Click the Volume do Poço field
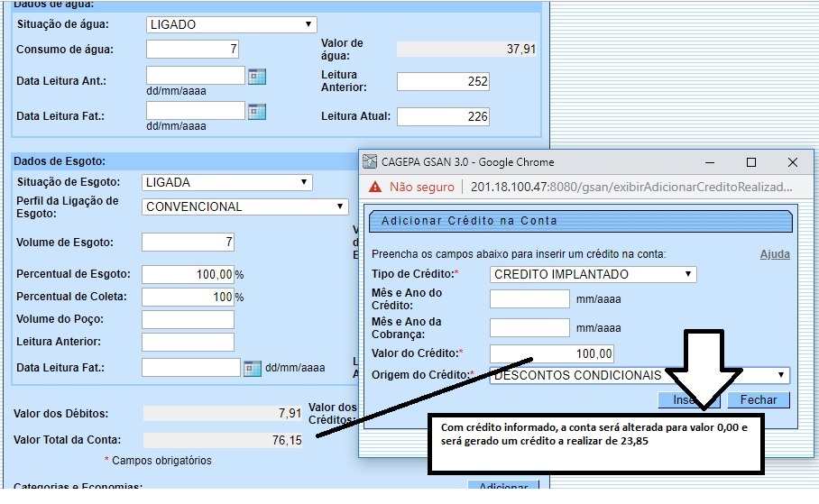Screen dimensions: 819x504 click(188, 320)
